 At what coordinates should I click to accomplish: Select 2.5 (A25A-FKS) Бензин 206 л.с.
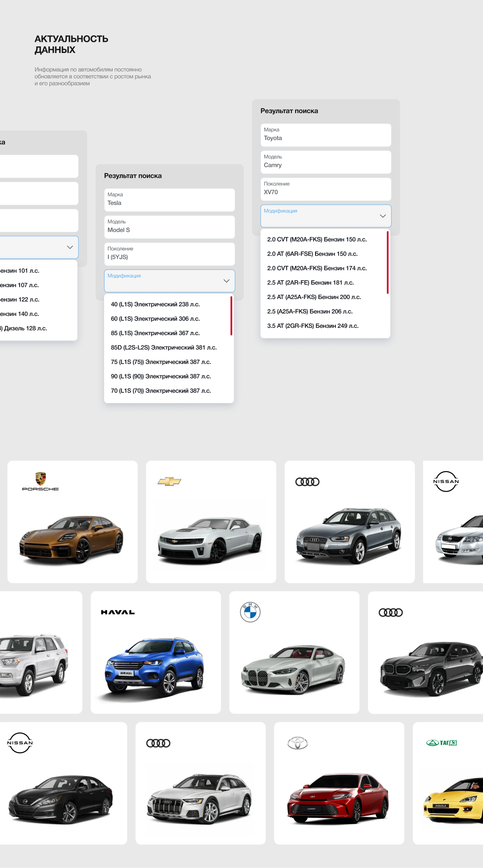tap(310, 311)
